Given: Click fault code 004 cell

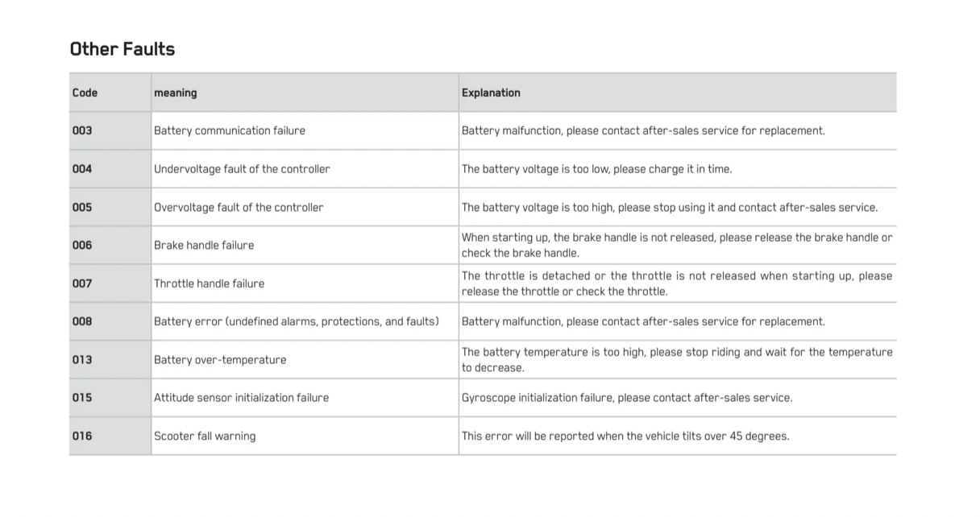Looking at the screenshot, I should click(x=110, y=169).
